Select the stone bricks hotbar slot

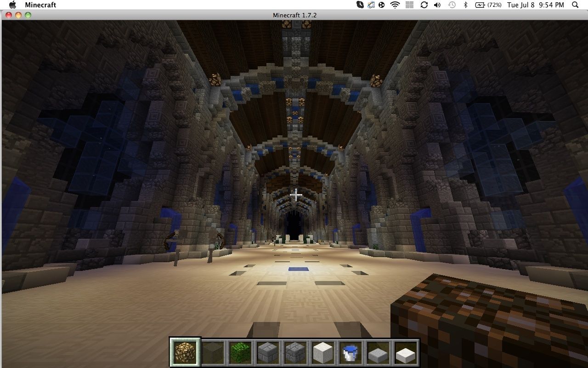[x=267, y=352]
